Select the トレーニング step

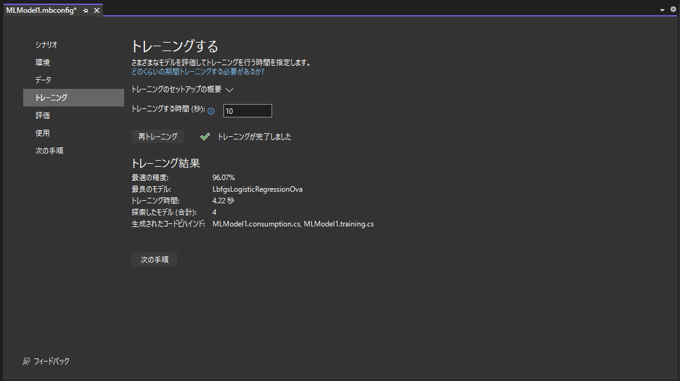[74, 98]
